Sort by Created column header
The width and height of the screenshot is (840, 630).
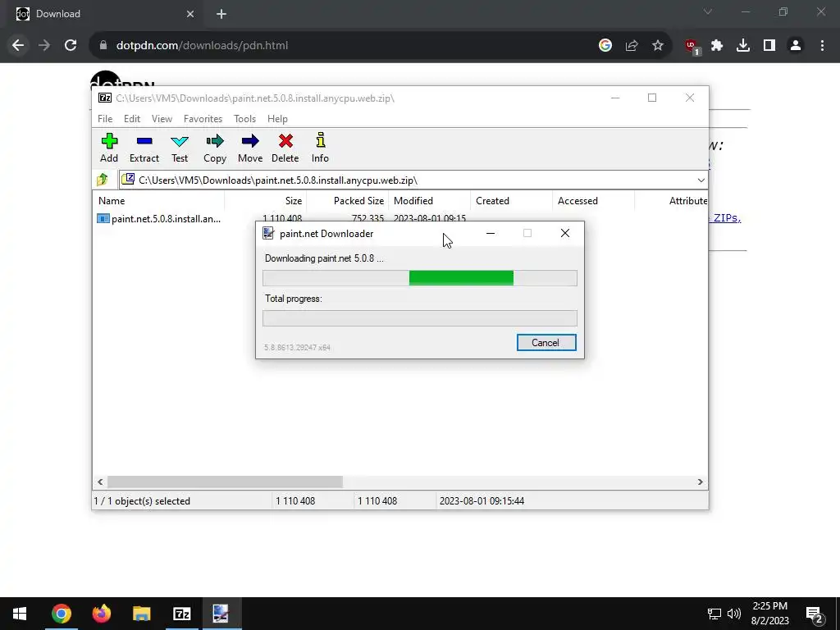[x=512, y=201]
